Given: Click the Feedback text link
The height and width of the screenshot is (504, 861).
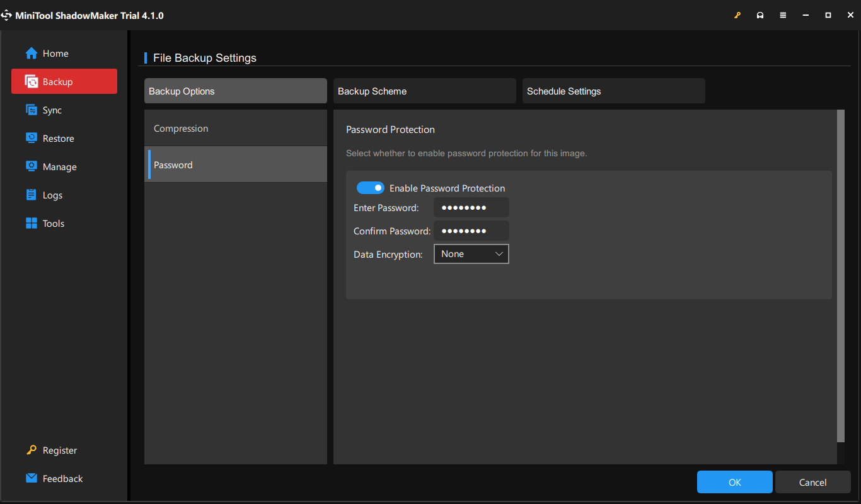Looking at the screenshot, I should coord(62,479).
